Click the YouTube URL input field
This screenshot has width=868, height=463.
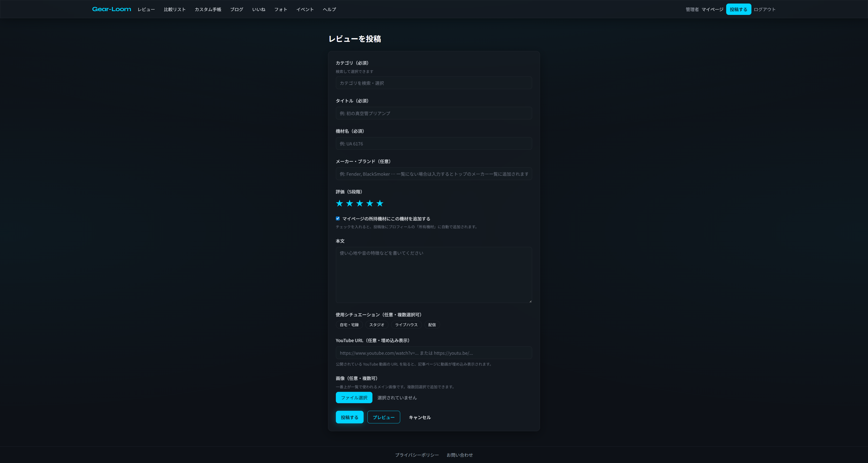(x=434, y=353)
